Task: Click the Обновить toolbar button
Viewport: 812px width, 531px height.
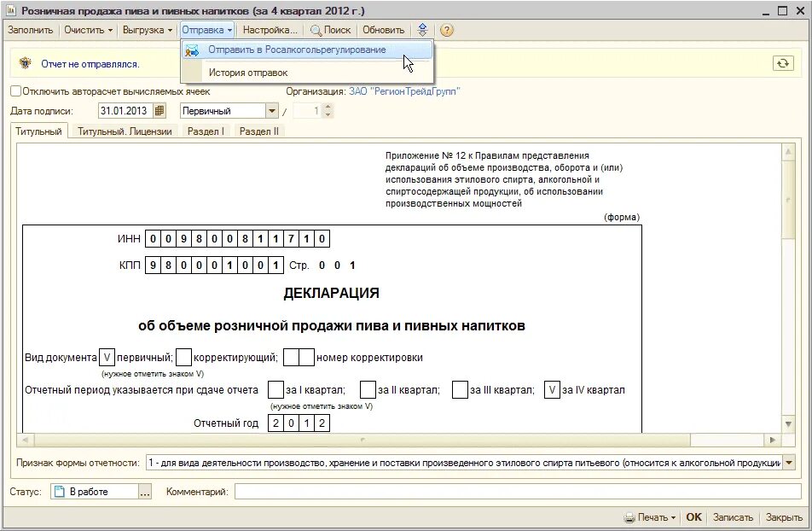Action: pyautogui.click(x=383, y=30)
